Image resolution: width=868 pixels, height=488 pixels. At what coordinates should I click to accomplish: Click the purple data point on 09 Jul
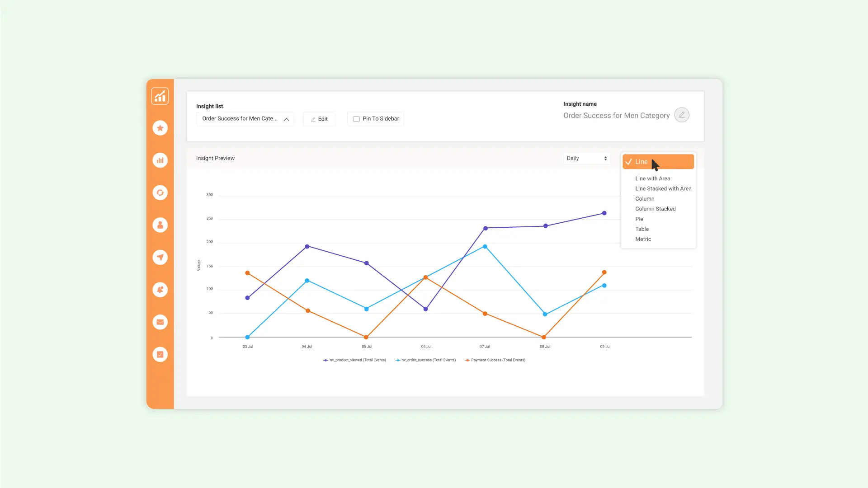click(604, 213)
